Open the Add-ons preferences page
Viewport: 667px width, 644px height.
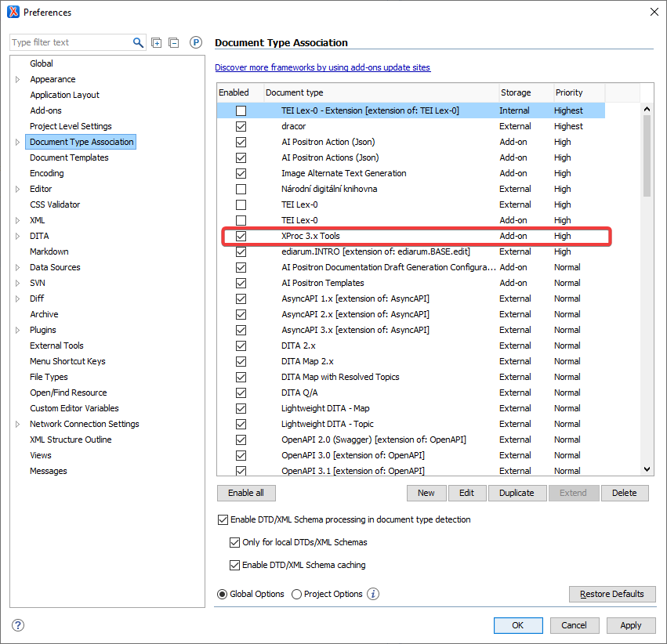click(x=45, y=110)
